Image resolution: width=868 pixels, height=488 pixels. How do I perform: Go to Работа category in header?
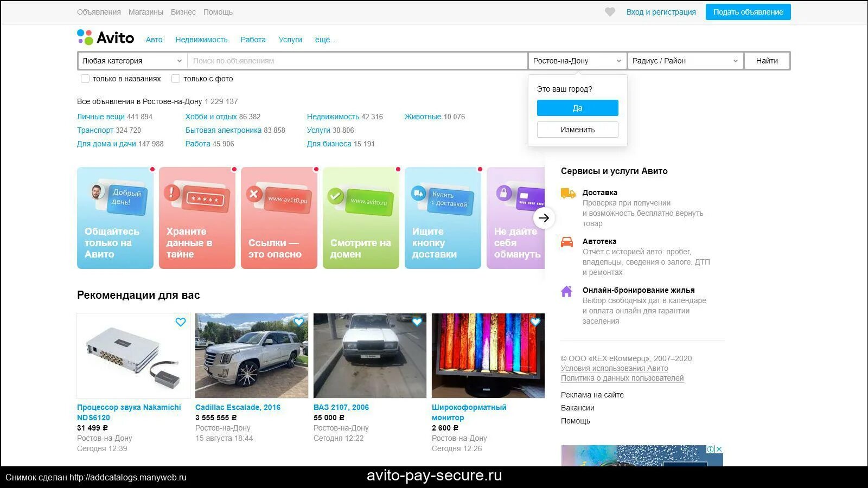(x=253, y=40)
